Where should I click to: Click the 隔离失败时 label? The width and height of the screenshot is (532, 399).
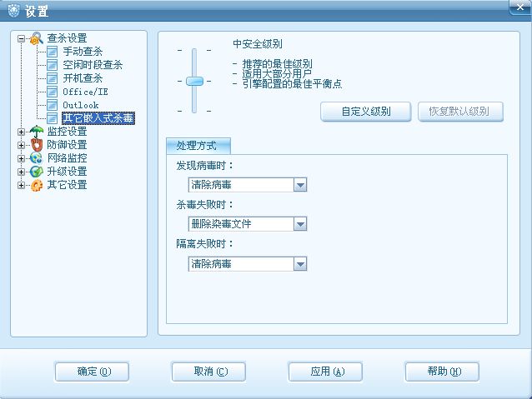click(204, 244)
